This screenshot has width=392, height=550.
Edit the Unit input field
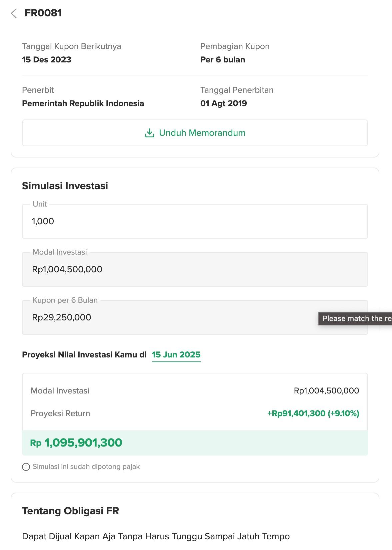click(195, 221)
